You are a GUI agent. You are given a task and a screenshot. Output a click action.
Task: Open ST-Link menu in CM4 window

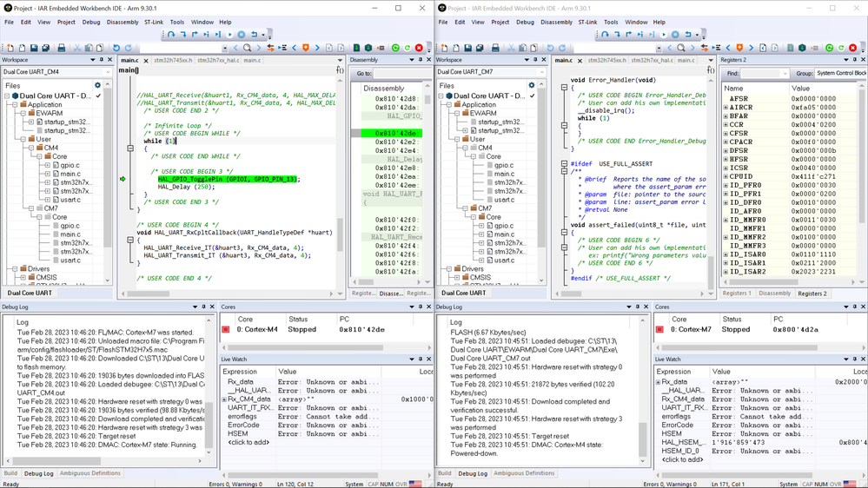[154, 22]
